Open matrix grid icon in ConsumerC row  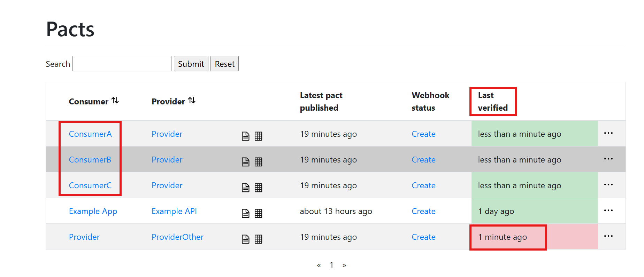pos(258,188)
